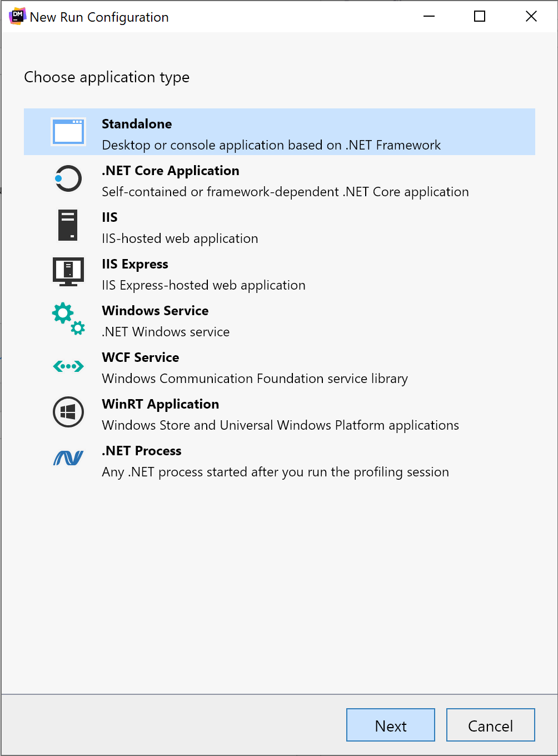Choose the Windows Service entry
This screenshot has height=756, width=558.
point(250,319)
